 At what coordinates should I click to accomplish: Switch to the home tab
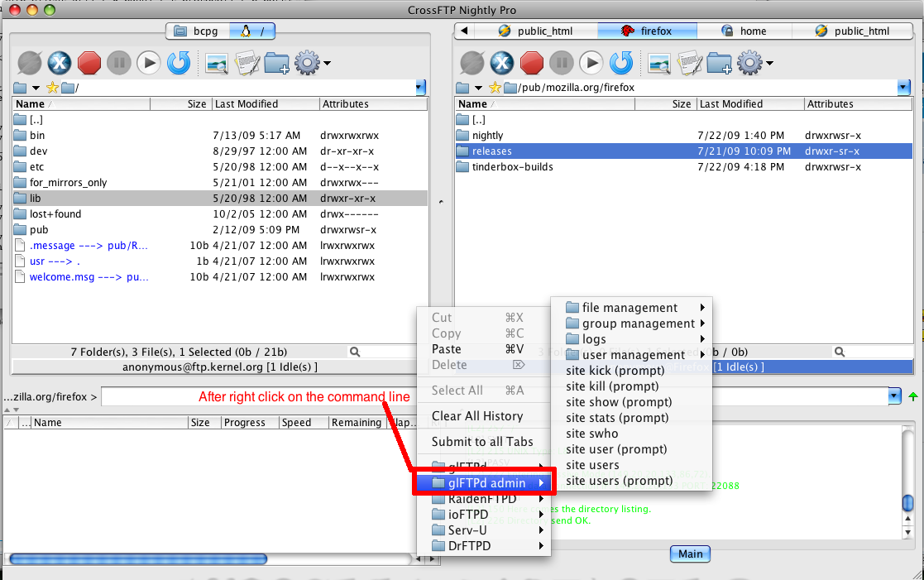coord(744,31)
